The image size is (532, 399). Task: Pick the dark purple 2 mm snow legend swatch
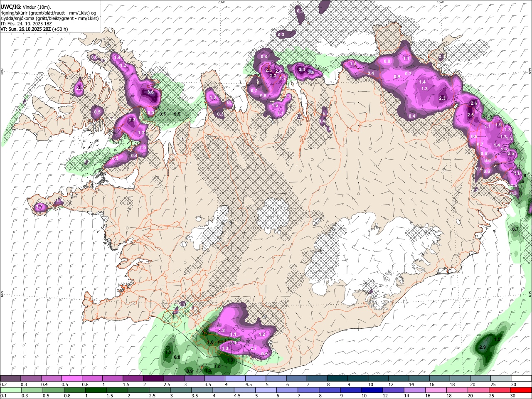click(153, 379)
